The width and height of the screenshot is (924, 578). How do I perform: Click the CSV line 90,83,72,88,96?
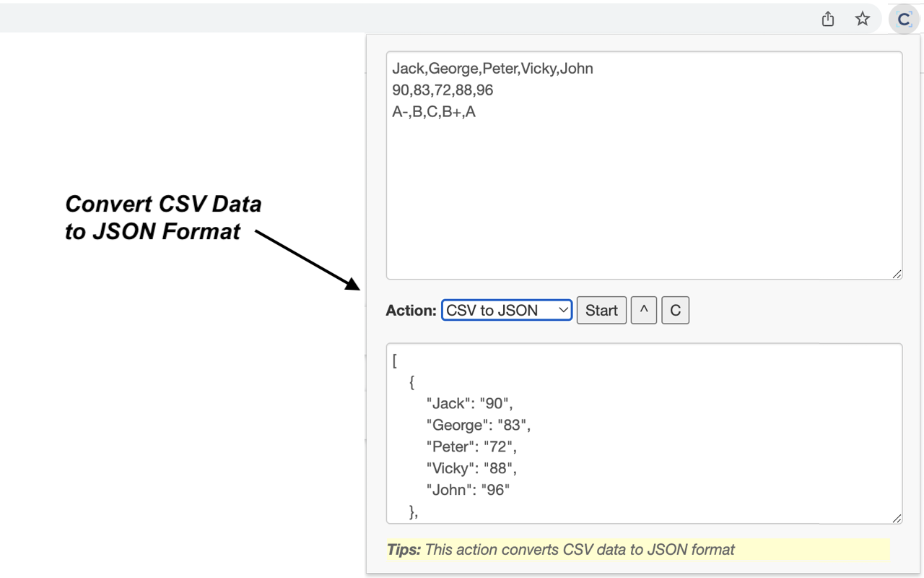tap(443, 90)
